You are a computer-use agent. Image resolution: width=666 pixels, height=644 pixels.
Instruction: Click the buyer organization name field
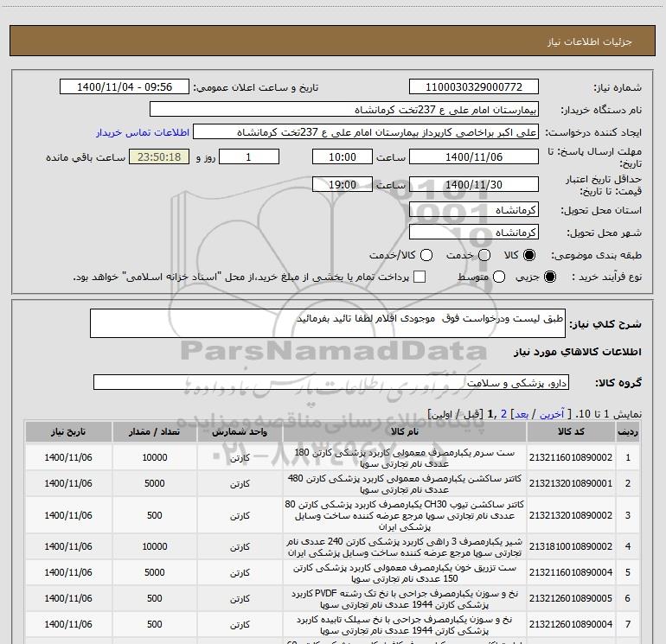point(344,109)
